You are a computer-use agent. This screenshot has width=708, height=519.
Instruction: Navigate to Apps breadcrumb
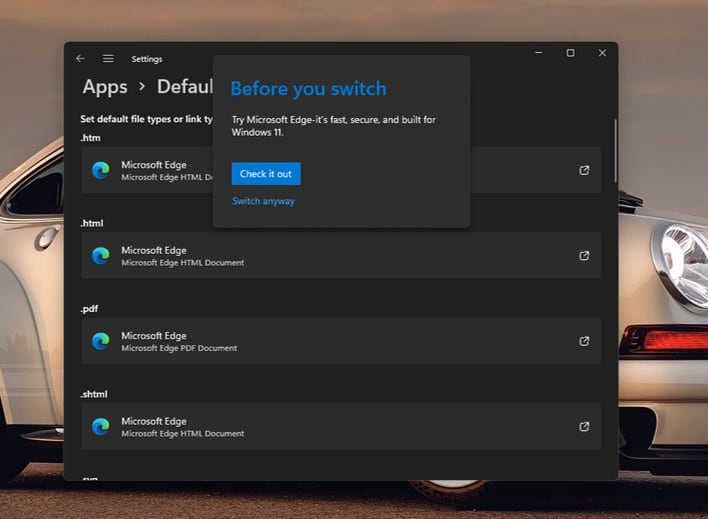coord(105,87)
